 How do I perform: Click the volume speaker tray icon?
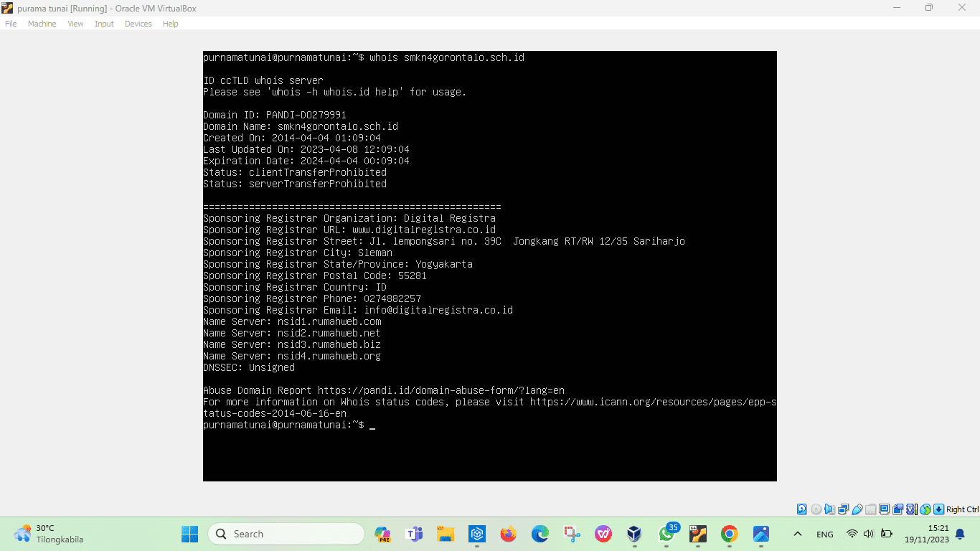click(x=869, y=534)
